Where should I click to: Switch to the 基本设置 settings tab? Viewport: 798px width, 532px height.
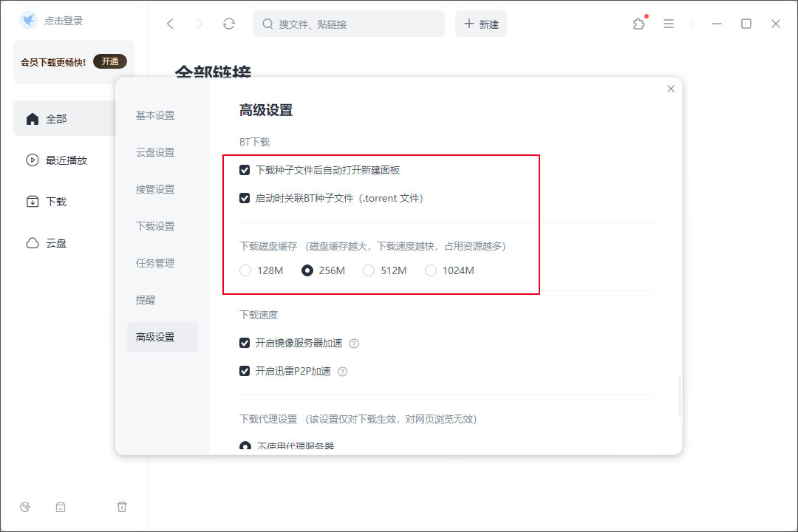coord(154,115)
